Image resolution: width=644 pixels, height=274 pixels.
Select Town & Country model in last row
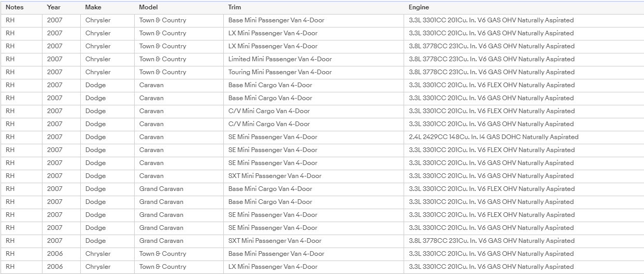pos(163,267)
